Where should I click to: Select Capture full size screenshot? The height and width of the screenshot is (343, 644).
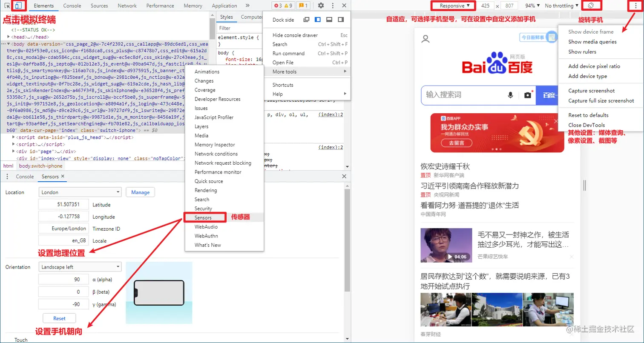coord(601,101)
